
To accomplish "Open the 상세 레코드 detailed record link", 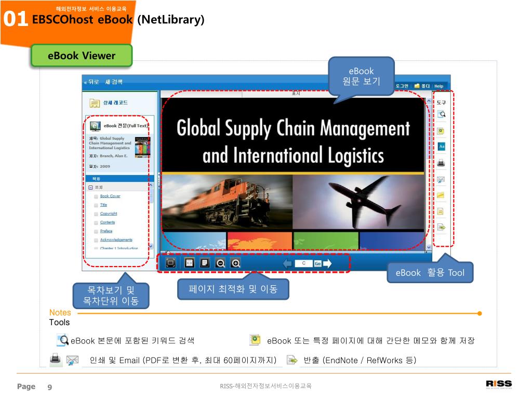I will point(115,102).
